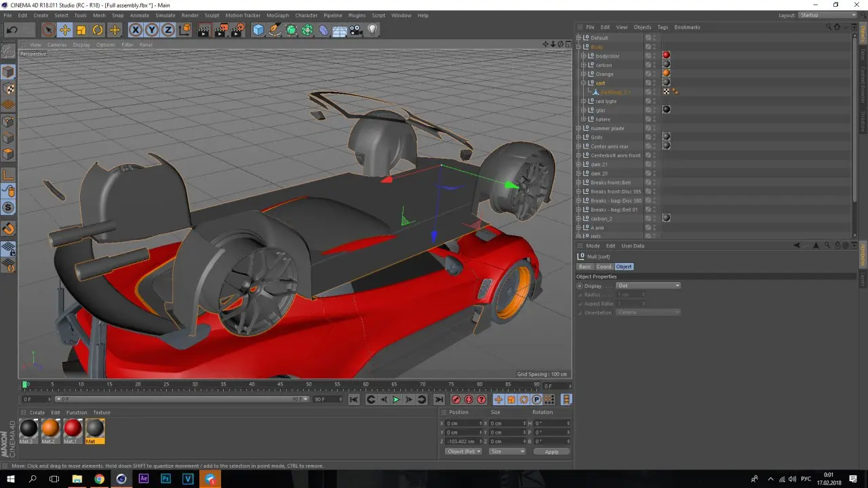The image size is (868, 488).
Task: Toggle the coordinate system icon
Action: click(x=184, y=30)
